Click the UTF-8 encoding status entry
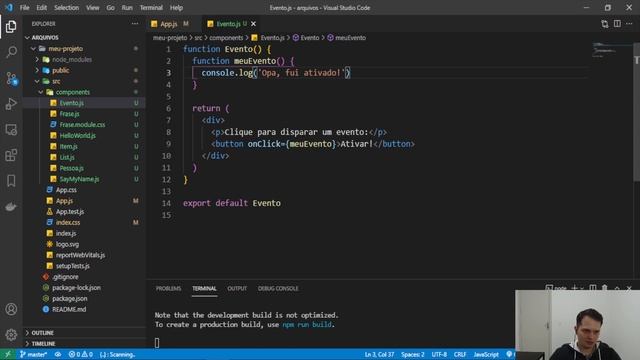640x360 pixels. pos(439,354)
